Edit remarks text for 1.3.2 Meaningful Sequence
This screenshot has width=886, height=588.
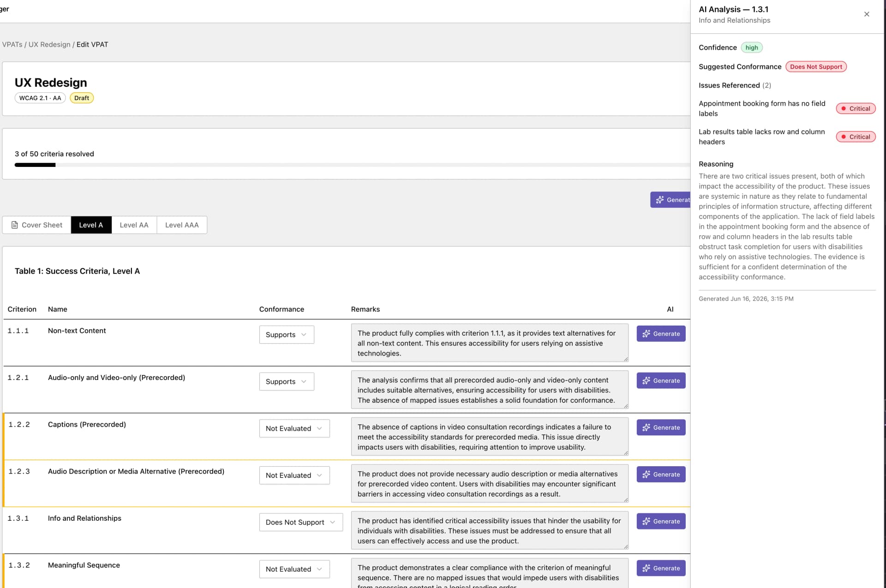(490, 573)
